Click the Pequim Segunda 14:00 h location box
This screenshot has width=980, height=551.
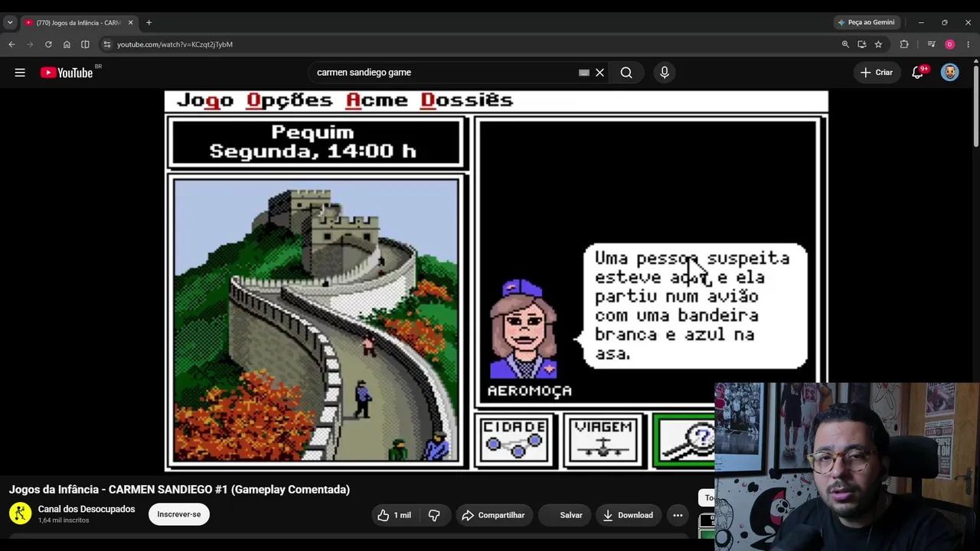315,142
